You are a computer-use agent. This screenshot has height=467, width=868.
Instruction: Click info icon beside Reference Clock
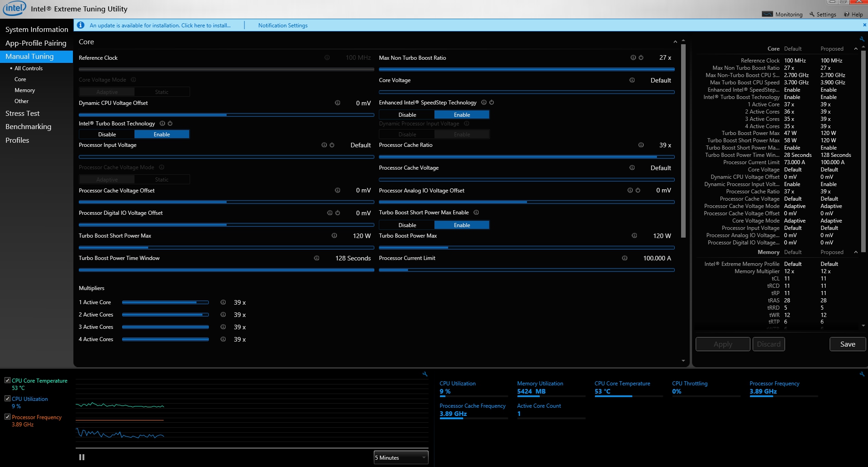coord(327,58)
